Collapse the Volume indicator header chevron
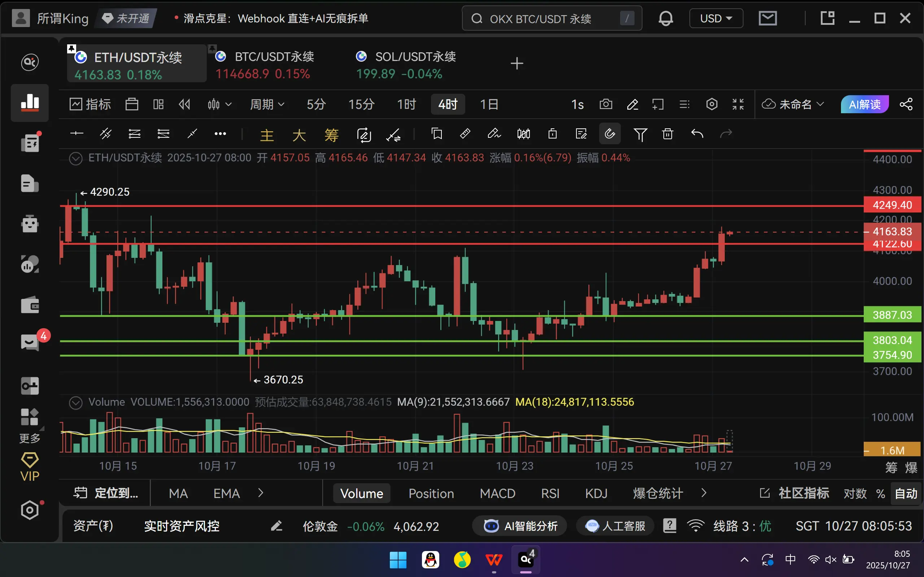924x577 pixels. point(75,402)
